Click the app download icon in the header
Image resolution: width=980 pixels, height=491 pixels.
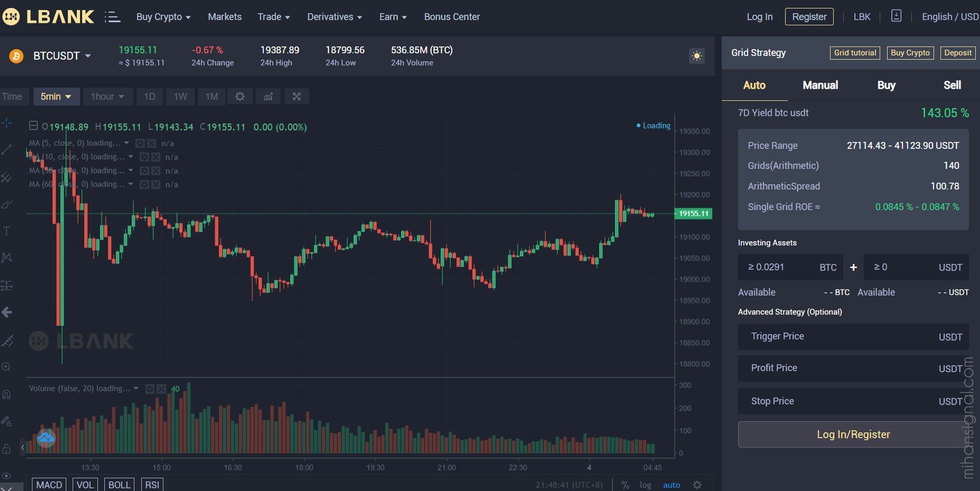click(x=896, y=16)
